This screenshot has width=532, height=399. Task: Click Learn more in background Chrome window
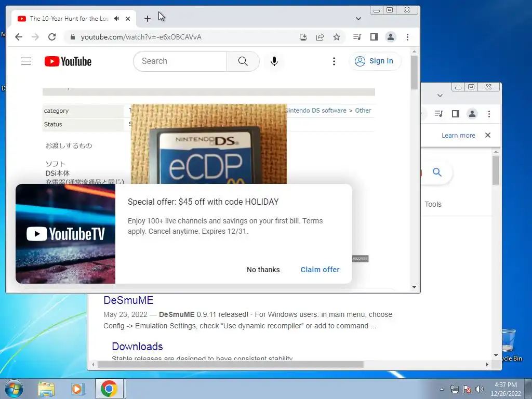coord(458,136)
